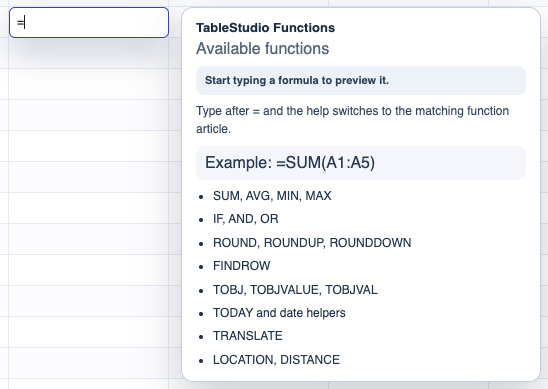Click the "LOCATION, DISTANCE" list item
The width and height of the screenshot is (548, 389).
click(x=276, y=360)
